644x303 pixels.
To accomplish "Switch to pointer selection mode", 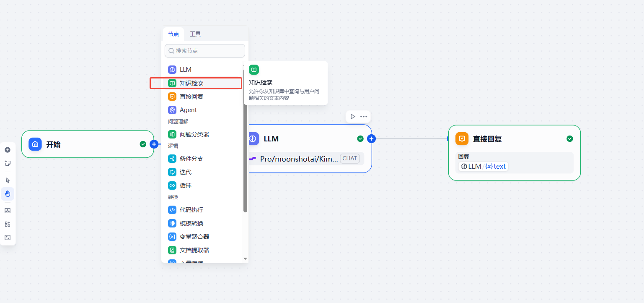I will point(8,180).
